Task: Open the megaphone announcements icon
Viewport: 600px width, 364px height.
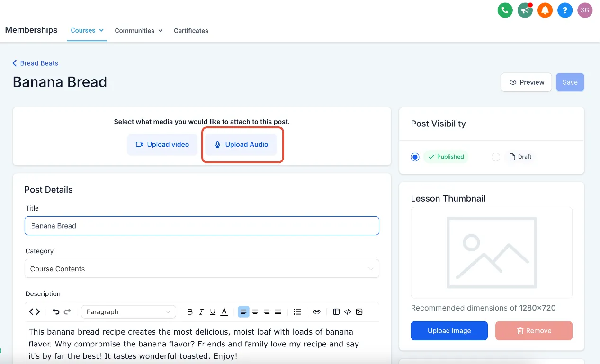Action: point(525,10)
